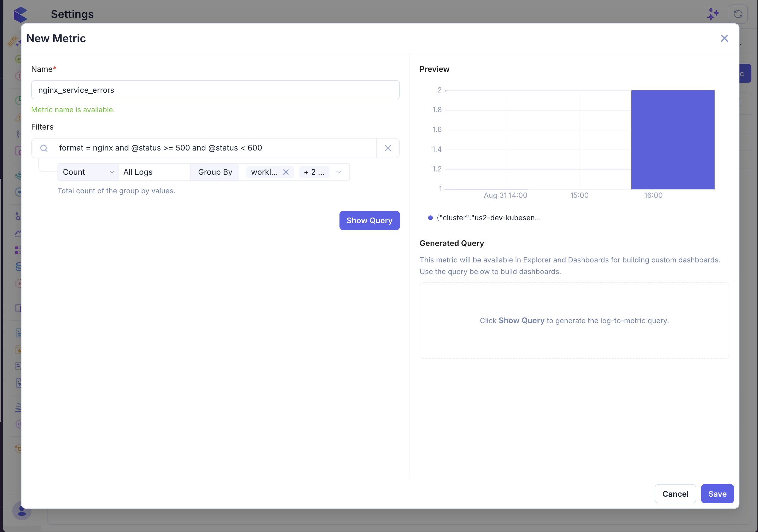
Task: Remove the workl... group by tag
Action: pyautogui.click(x=286, y=172)
